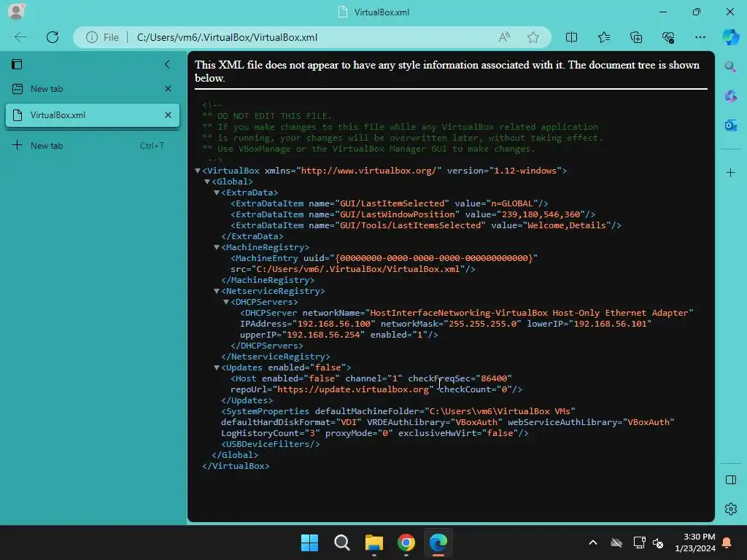Launch Copilot from the toolbar
Image resolution: width=747 pixels, height=560 pixels.
click(x=730, y=37)
